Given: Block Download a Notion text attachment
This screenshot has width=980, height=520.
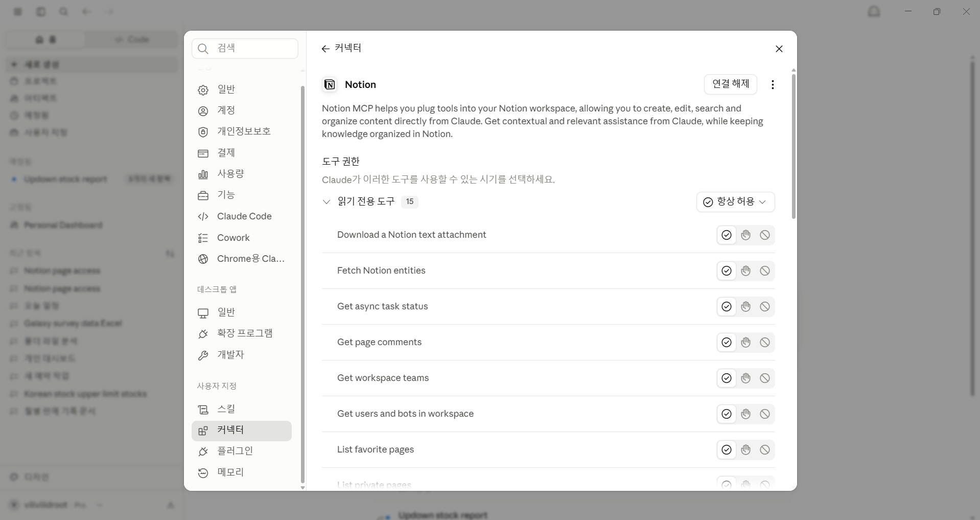Looking at the screenshot, I should click(765, 235).
